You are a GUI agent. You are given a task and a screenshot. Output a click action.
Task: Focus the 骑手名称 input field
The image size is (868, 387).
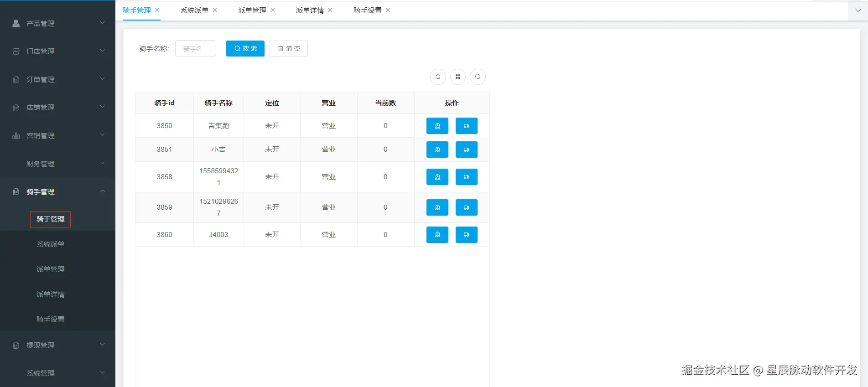pos(196,48)
